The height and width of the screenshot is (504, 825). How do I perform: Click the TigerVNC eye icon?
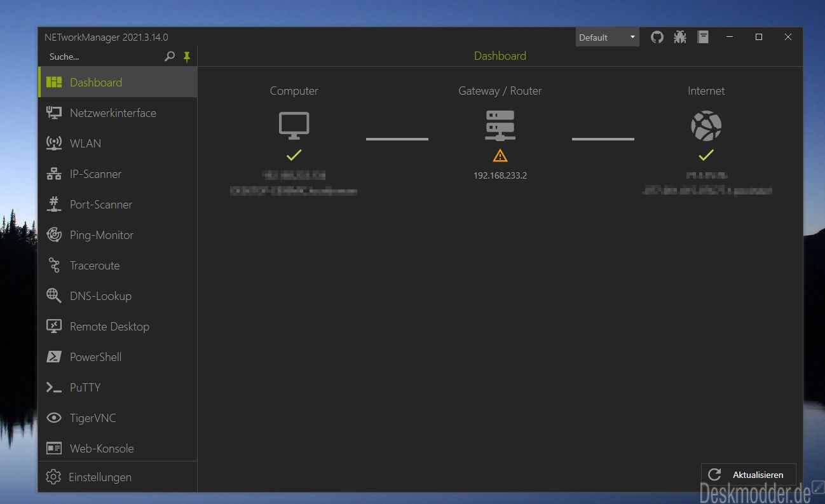pyautogui.click(x=54, y=418)
